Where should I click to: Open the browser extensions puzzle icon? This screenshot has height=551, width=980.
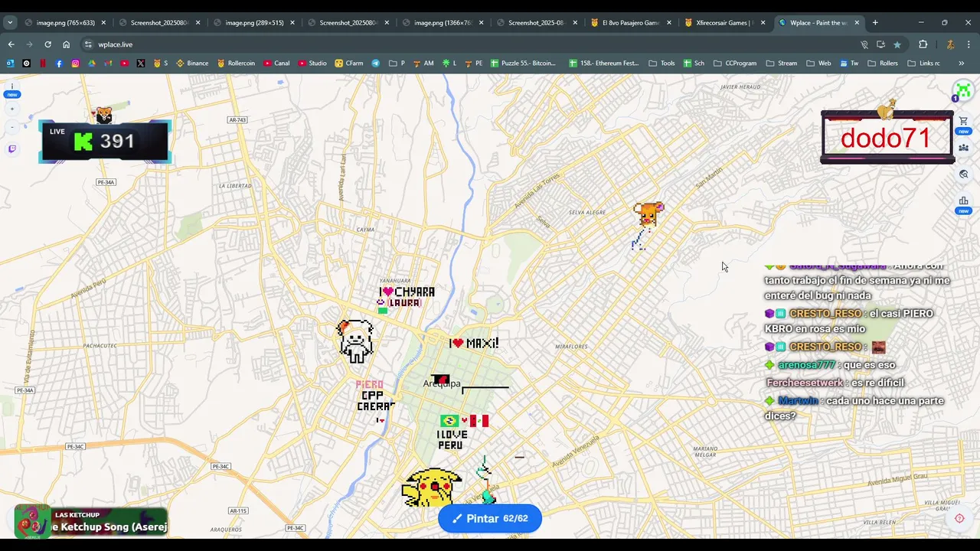[923, 44]
